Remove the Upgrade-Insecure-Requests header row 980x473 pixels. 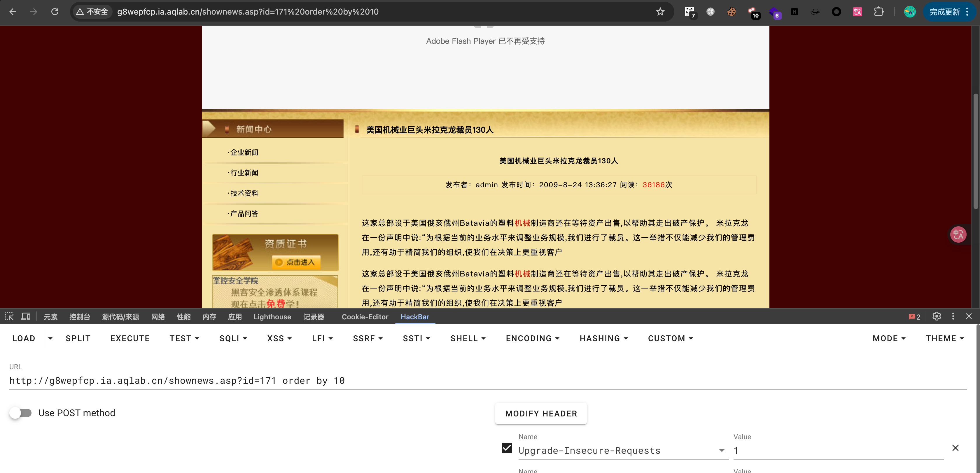pyautogui.click(x=955, y=448)
